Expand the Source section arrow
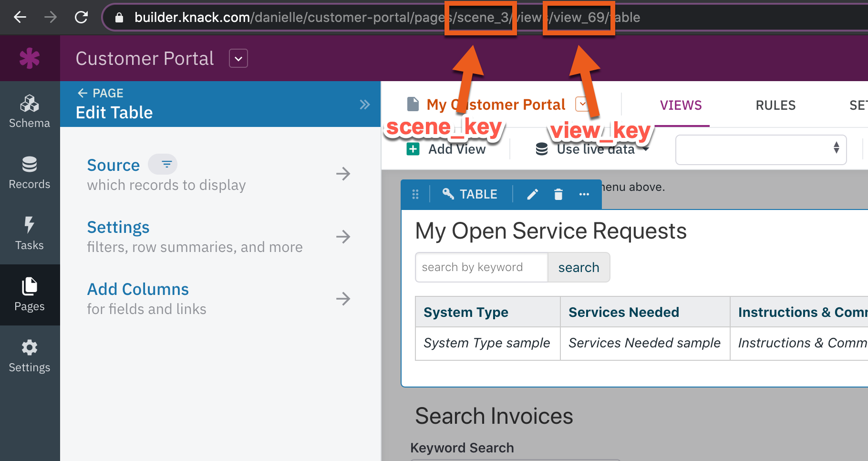 tap(343, 174)
